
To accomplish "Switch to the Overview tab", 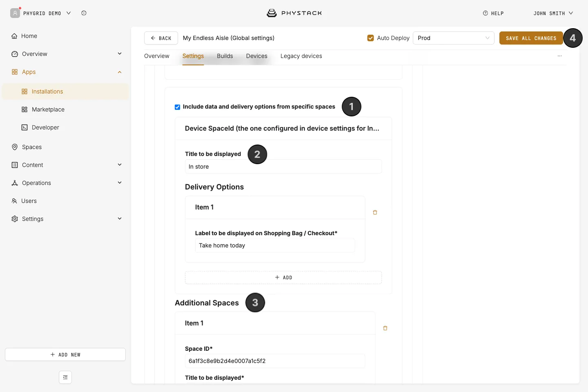I will 157,56.
